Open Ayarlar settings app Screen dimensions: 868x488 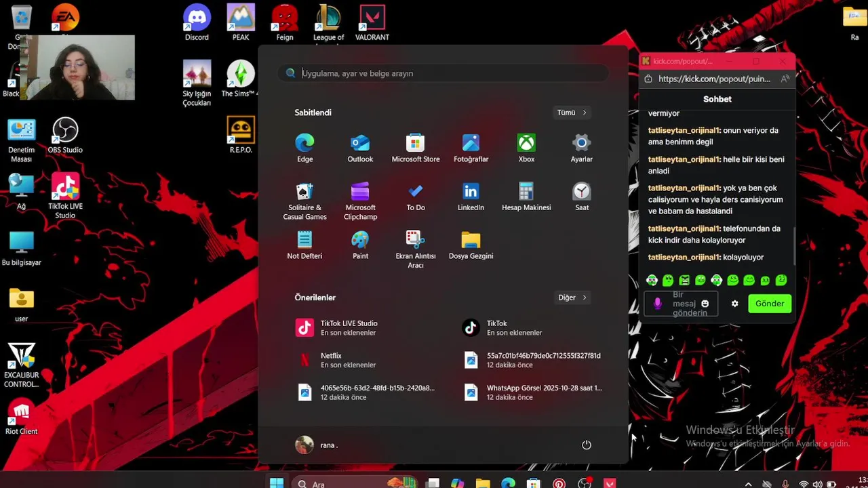pos(581,148)
